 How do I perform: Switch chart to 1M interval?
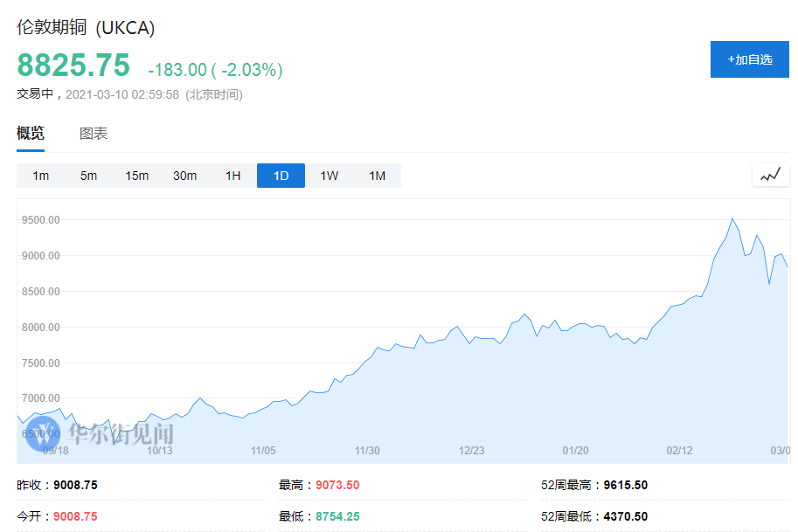coord(377,176)
